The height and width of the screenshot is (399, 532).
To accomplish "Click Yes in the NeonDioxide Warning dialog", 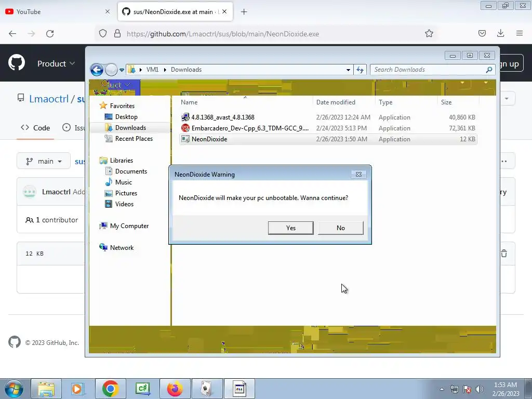I will [x=291, y=228].
